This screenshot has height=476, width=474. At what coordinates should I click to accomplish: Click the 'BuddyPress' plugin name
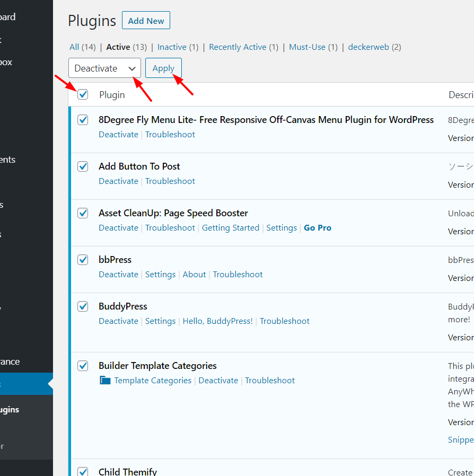click(x=123, y=306)
